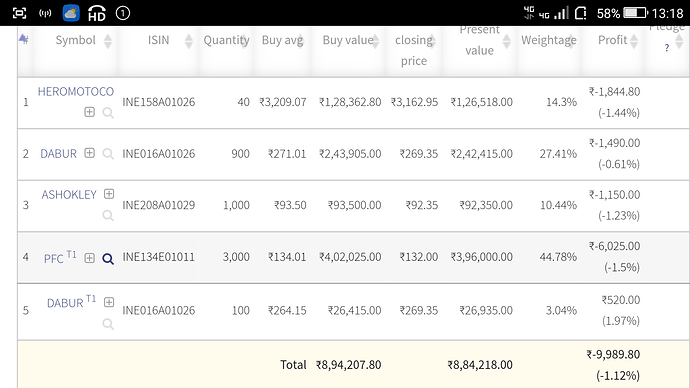Click the magnifier icon under HEROMOTOCO
Viewport: 690px width, 388px height.
tap(108, 113)
